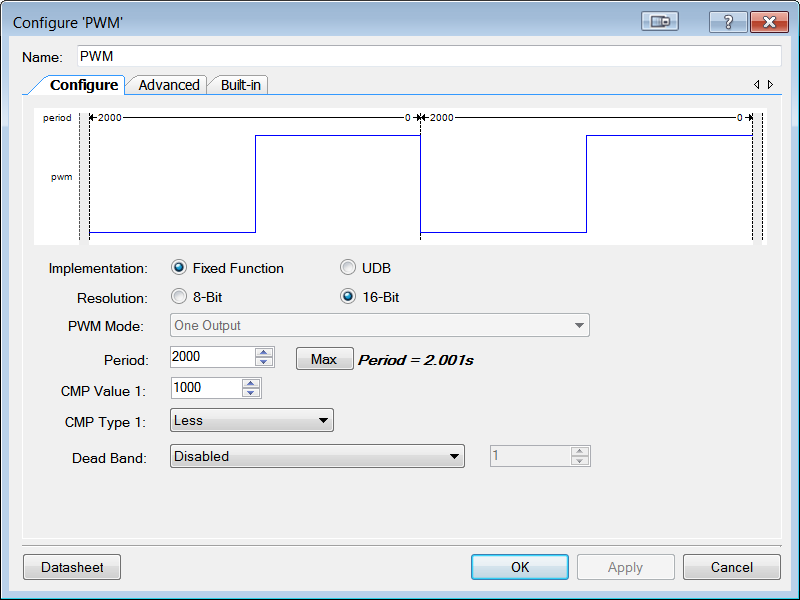Image resolution: width=800 pixels, height=600 pixels.
Task: Click the CMP Value 1 spinner down arrow
Action: tap(251, 392)
